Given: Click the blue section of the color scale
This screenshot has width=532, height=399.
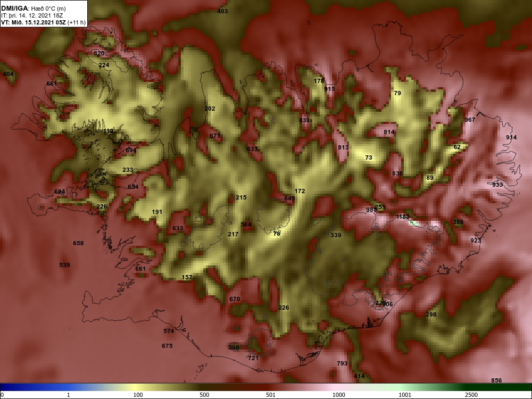Looking at the screenshot, I should (x=34, y=387).
